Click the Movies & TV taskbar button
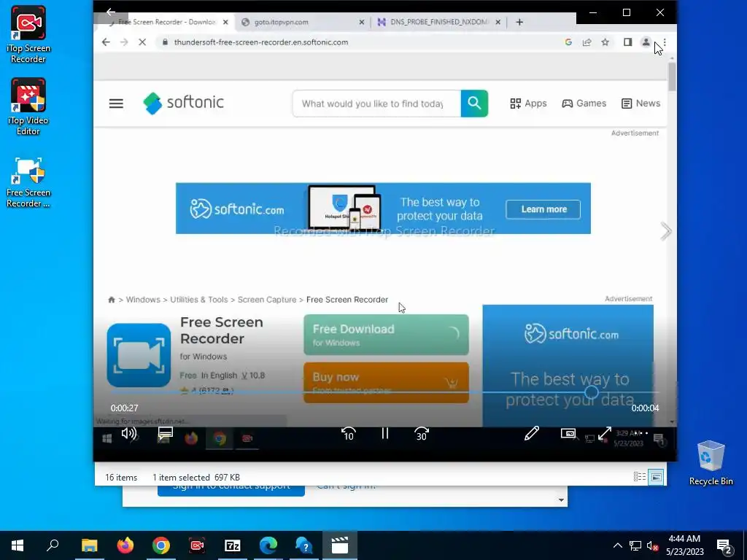This screenshot has width=747, height=560. point(340,545)
